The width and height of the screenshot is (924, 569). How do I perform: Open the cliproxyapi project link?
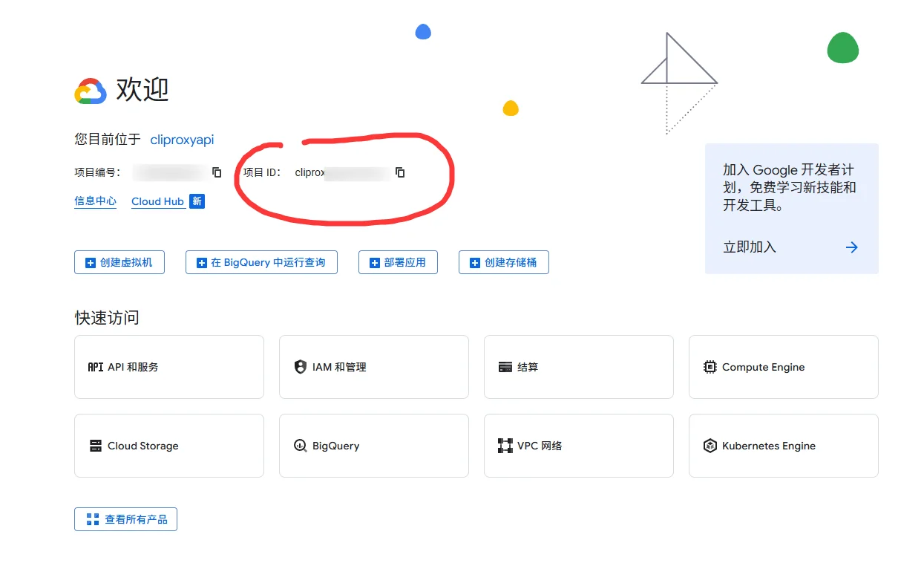tap(182, 139)
